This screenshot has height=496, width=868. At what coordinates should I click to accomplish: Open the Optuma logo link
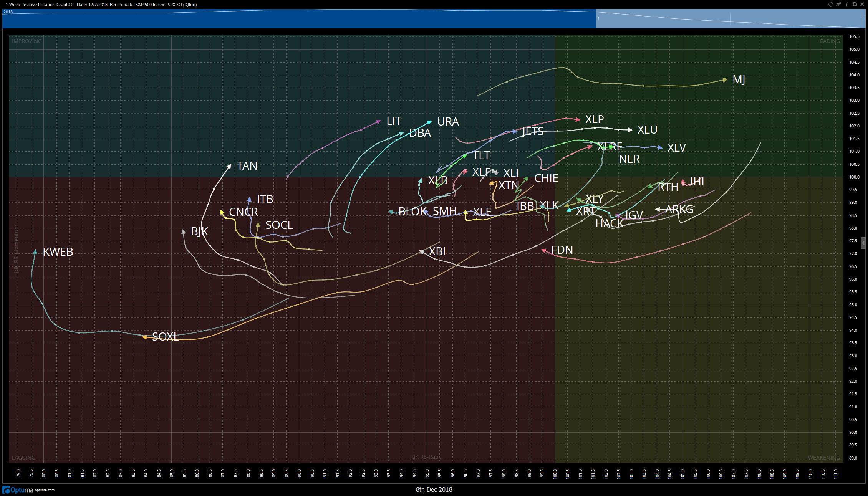[x=18, y=490]
